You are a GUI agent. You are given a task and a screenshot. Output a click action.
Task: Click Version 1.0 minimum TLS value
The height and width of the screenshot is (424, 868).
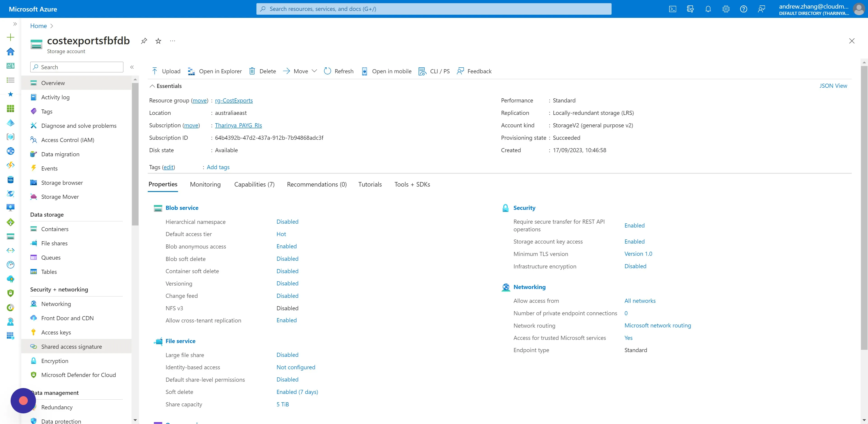[x=638, y=254]
